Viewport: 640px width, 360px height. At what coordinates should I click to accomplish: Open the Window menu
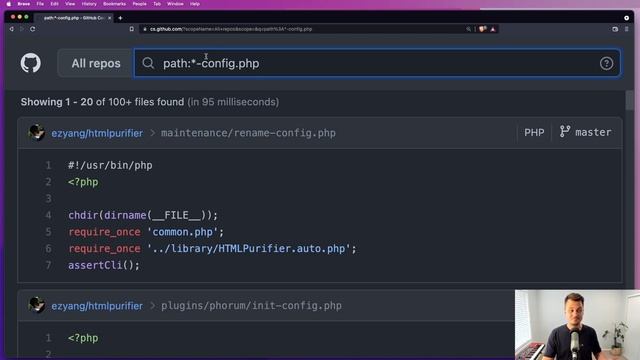pyautogui.click(x=175, y=4)
